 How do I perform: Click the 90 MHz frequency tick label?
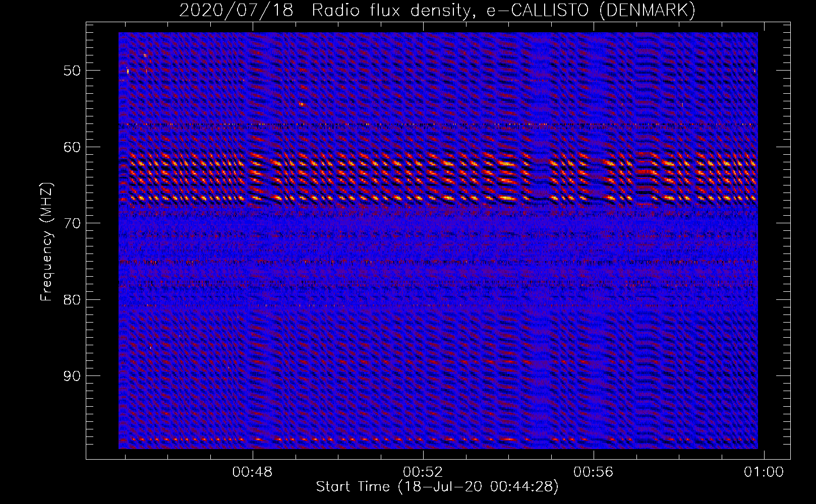click(72, 376)
